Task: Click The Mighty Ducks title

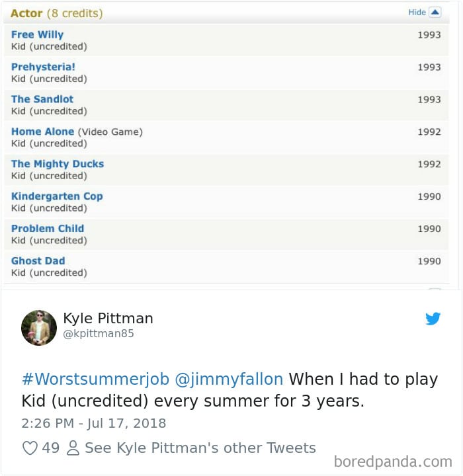Action: click(x=58, y=164)
